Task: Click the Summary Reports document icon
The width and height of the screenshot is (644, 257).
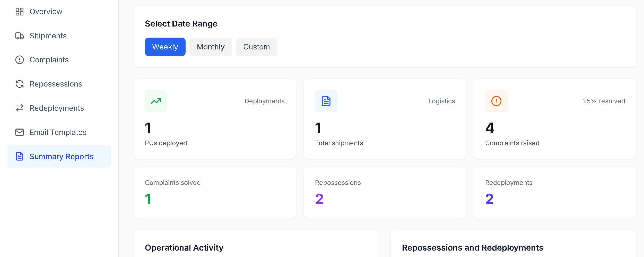Action: (20, 157)
